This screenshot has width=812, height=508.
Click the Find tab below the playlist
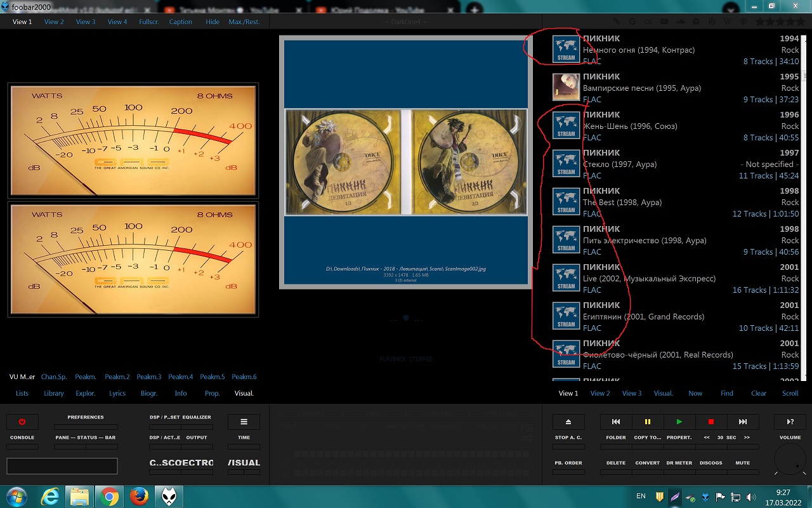pyautogui.click(x=727, y=393)
